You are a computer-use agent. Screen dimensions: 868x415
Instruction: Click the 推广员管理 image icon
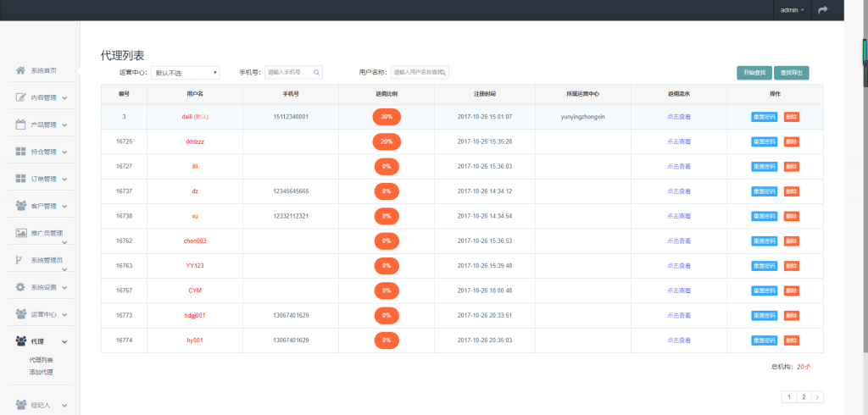click(21, 233)
